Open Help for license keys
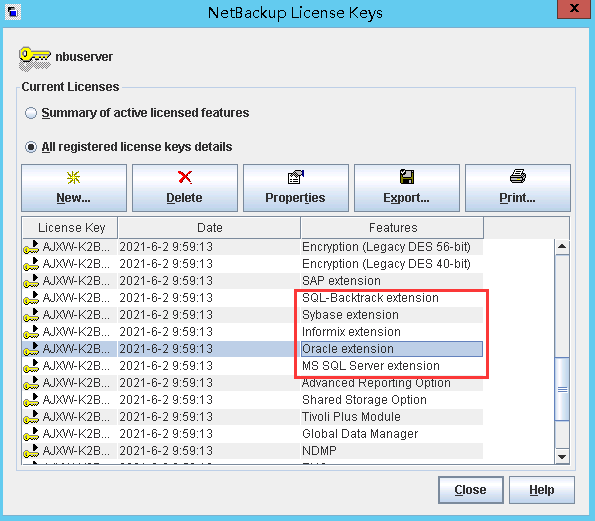595x521 pixels. [541, 490]
